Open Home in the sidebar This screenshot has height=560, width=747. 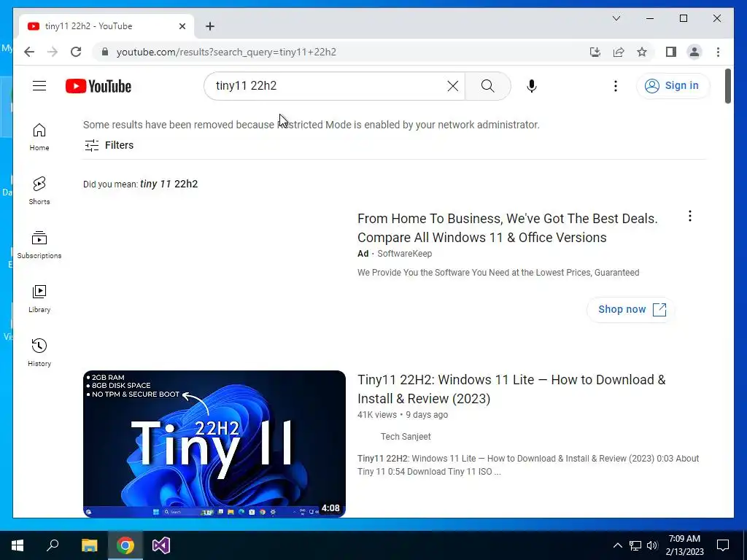39,138
